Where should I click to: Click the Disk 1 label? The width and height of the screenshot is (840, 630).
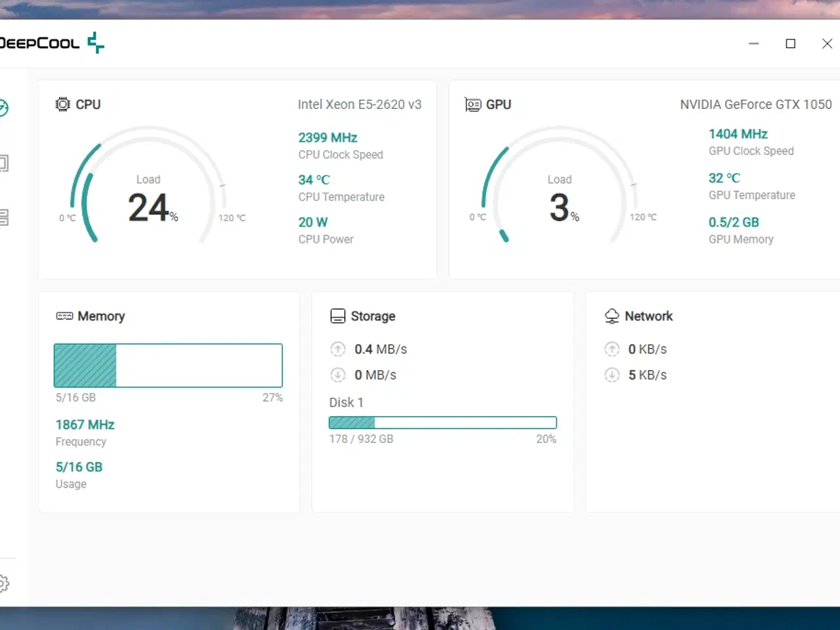coord(346,402)
